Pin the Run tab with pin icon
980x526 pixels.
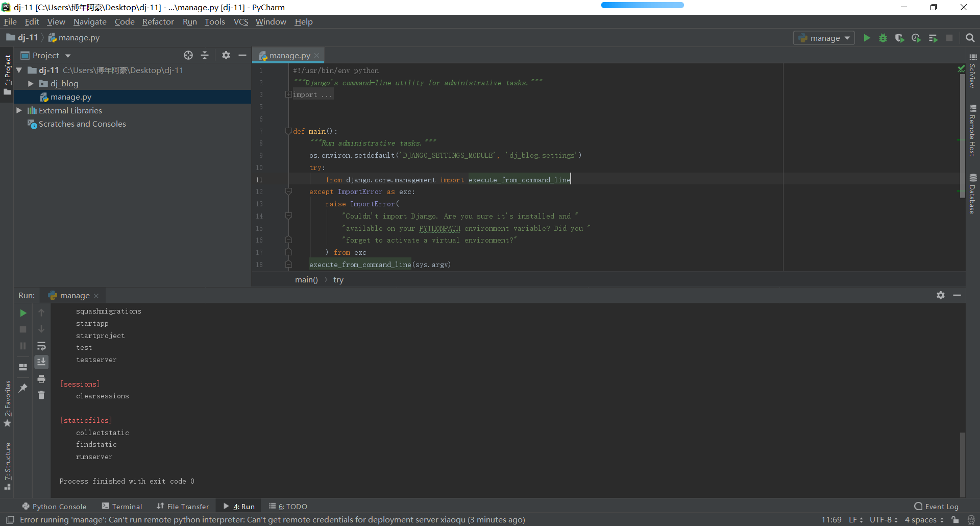click(23, 388)
